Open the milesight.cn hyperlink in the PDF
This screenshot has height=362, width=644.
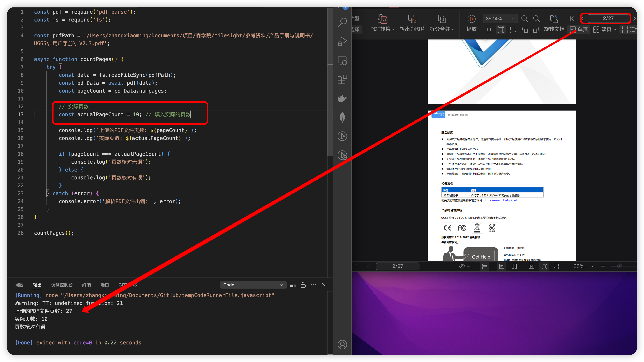coord(500,201)
